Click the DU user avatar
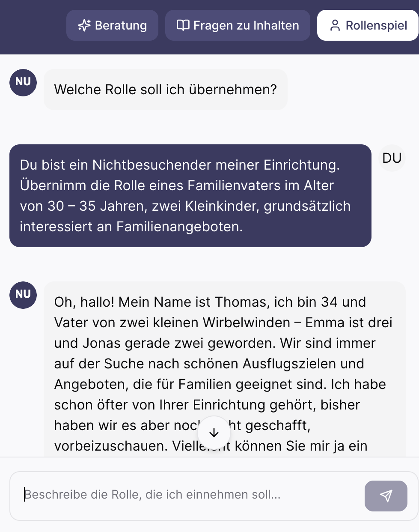Image resolution: width=419 pixels, height=532 pixels. (x=392, y=158)
